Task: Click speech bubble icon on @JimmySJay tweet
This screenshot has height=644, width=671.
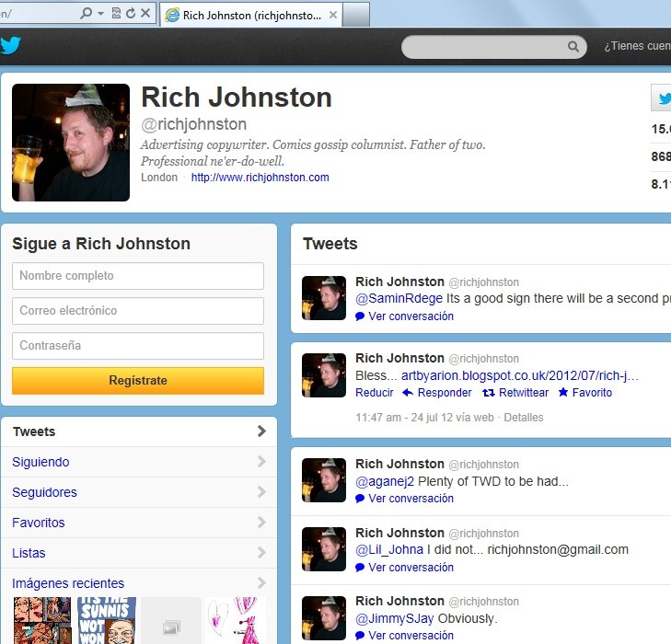Action: (360, 636)
